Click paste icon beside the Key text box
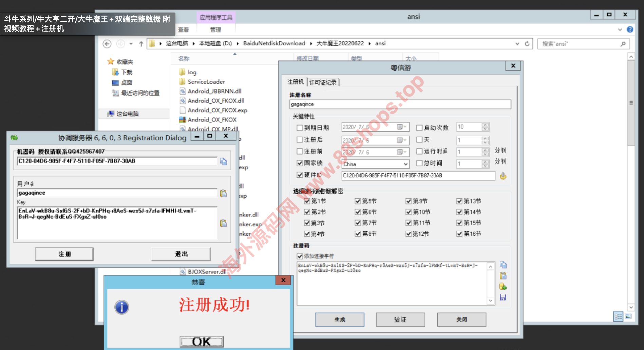This screenshot has width=644, height=350. click(223, 223)
